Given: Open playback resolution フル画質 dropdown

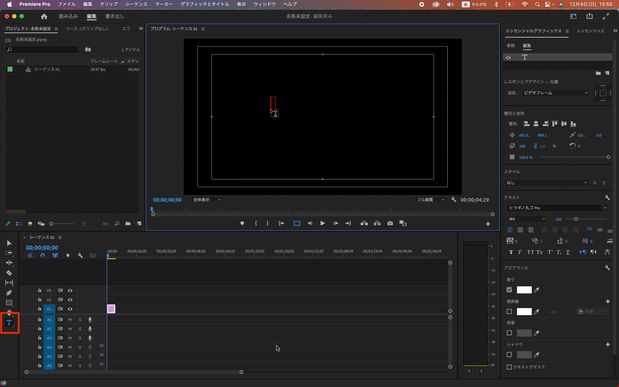Looking at the screenshot, I should point(431,200).
